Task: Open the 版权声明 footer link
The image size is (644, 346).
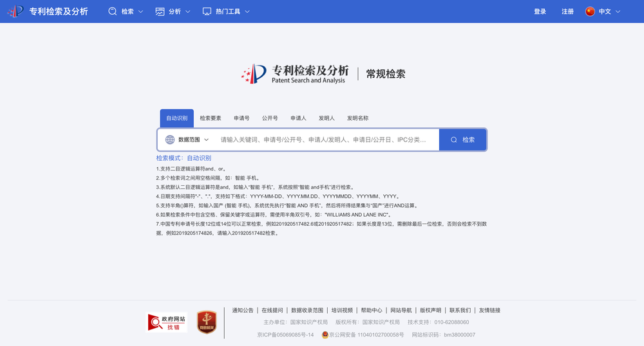Action: [430, 311]
